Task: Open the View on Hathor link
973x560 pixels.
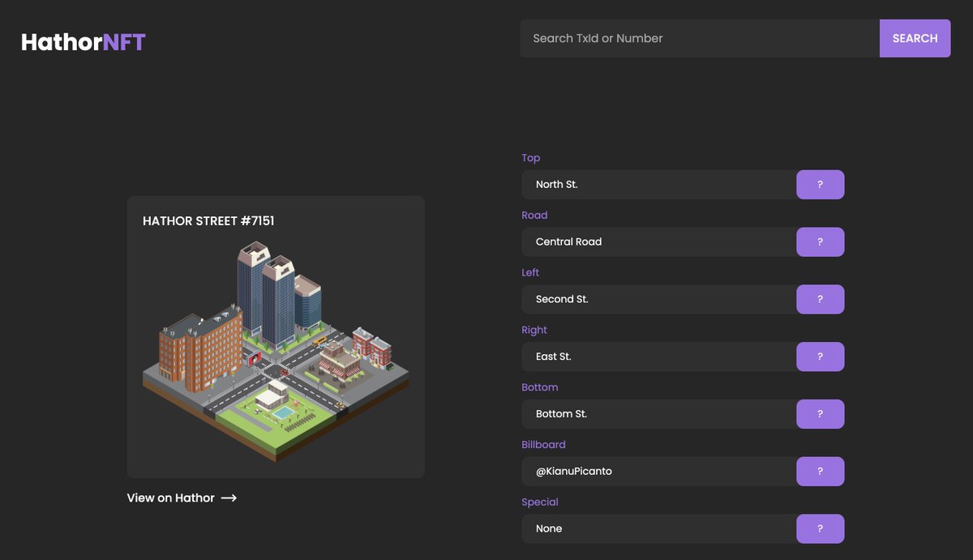Action: click(x=182, y=498)
